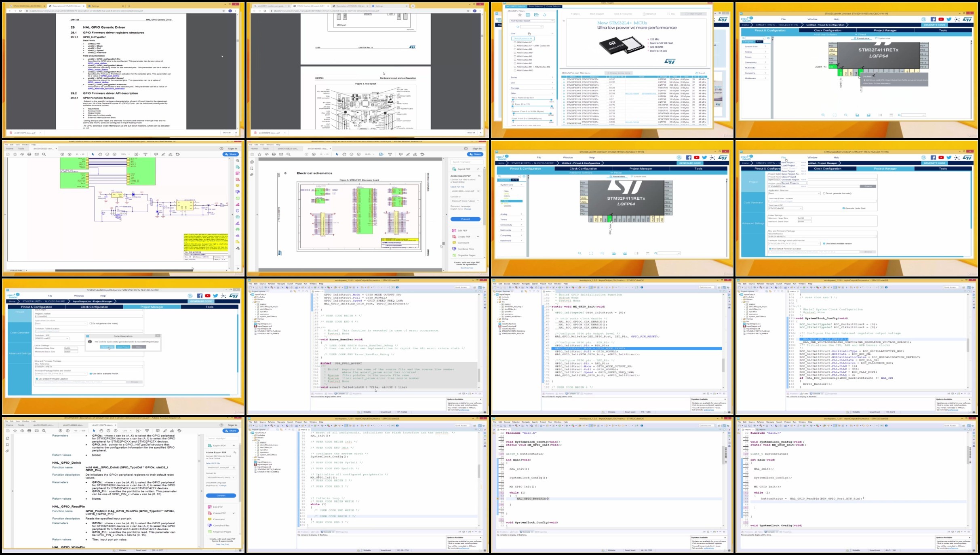Click the magnifier icon under Part Number Search
This screenshot has width=980, height=555.
(x=518, y=27)
